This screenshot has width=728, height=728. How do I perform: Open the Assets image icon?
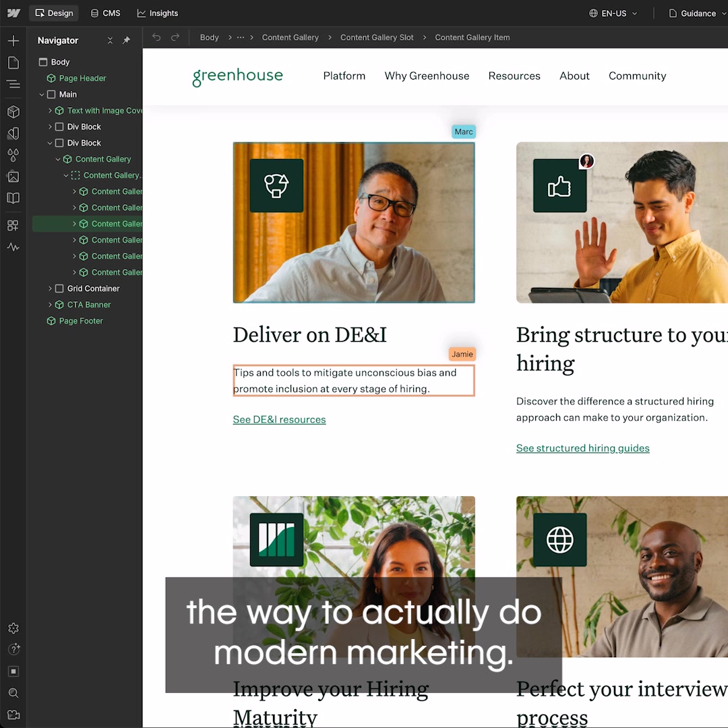coord(13,177)
